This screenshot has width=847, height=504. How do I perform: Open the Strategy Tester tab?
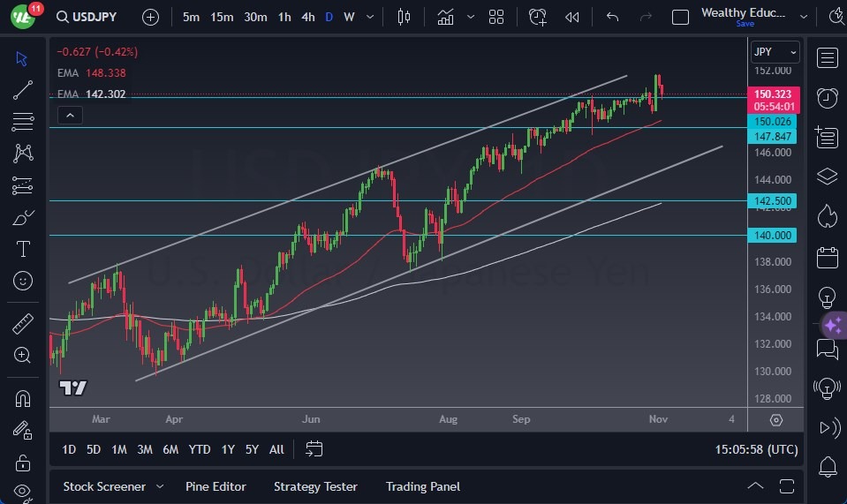tap(315, 486)
